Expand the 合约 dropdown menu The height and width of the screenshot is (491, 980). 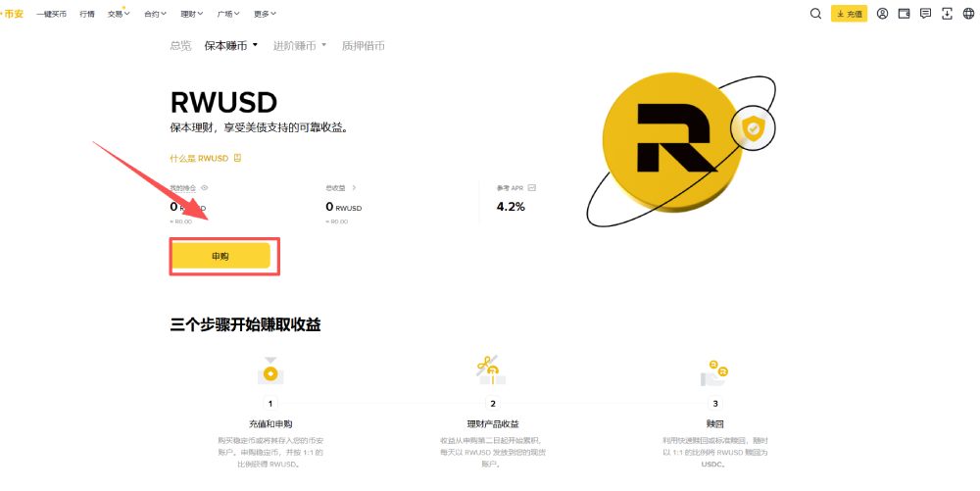[x=156, y=15]
